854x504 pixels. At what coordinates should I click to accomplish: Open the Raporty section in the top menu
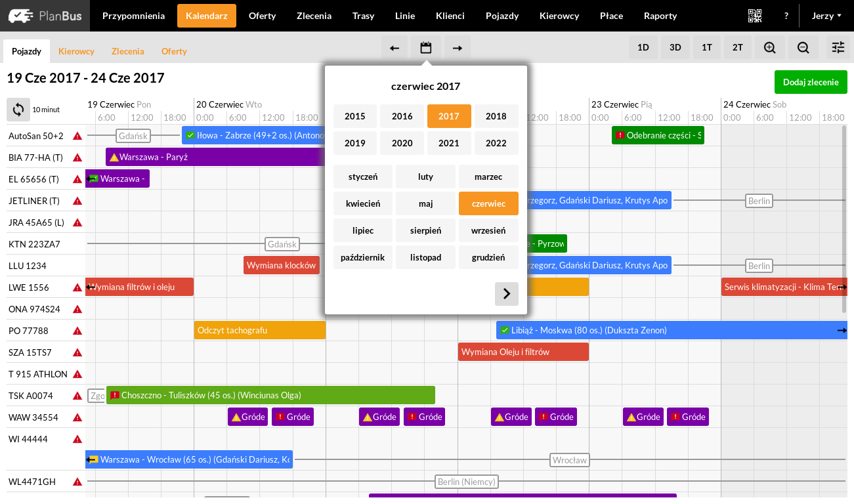(x=660, y=15)
